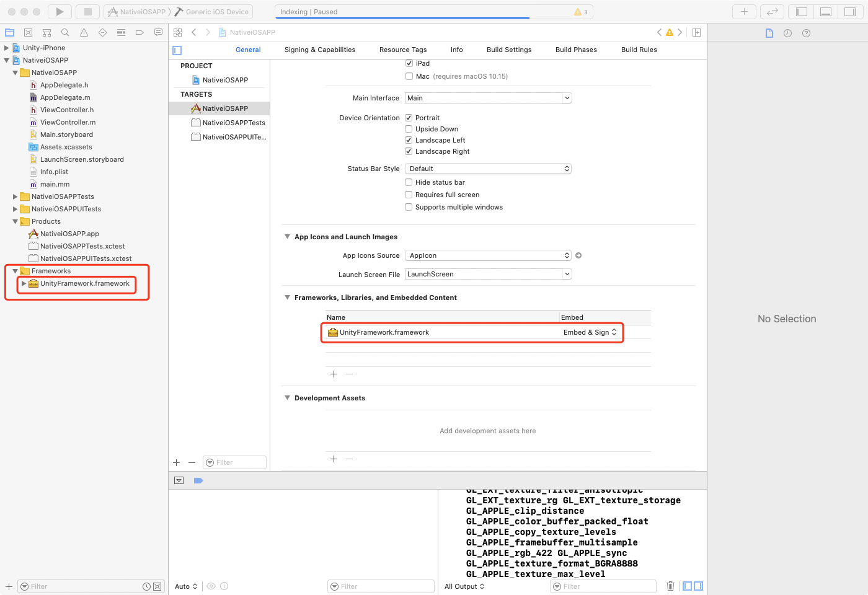The height and width of the screenshot is (595, 868).
Task: Open the Test navigator diamond icon
Action: pos(102,33)
